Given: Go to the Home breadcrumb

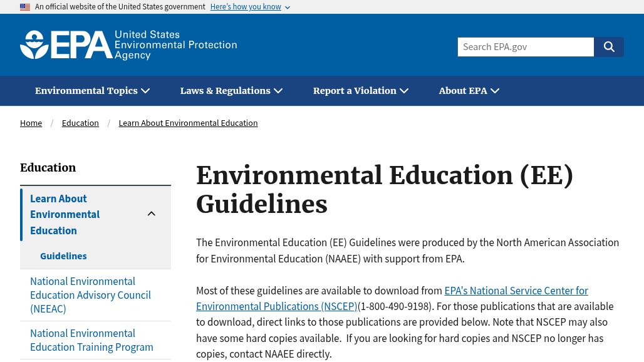Looking at the screenshot, I should pos(31,123).
